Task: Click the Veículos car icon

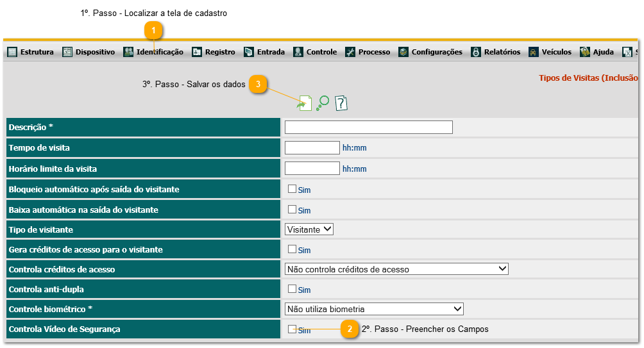Action: click(x=534, y=52)
